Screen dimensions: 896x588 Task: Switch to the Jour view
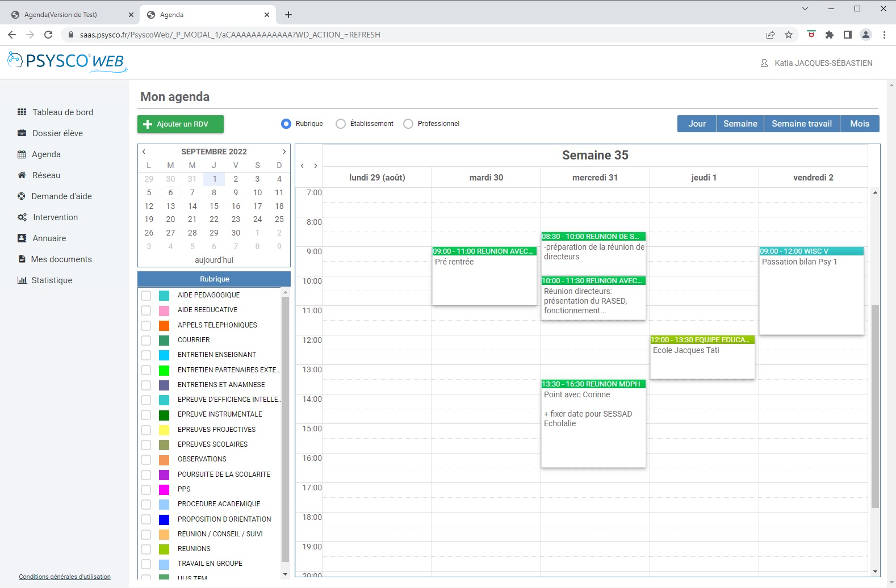coord(697,124)
